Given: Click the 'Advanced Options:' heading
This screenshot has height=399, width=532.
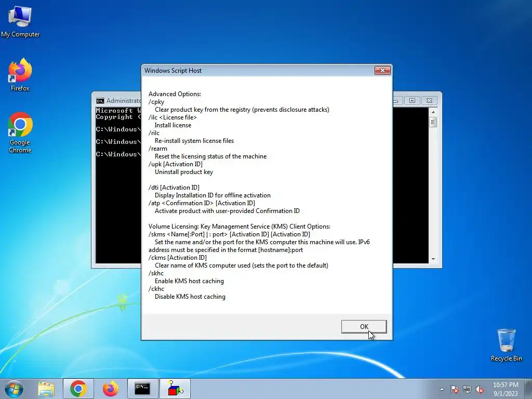Looking at the screenshot, I should click(x=175, y=94).
